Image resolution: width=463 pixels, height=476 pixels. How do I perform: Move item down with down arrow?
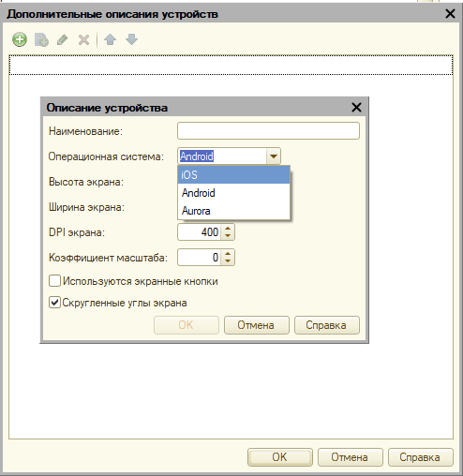[131, 39]
